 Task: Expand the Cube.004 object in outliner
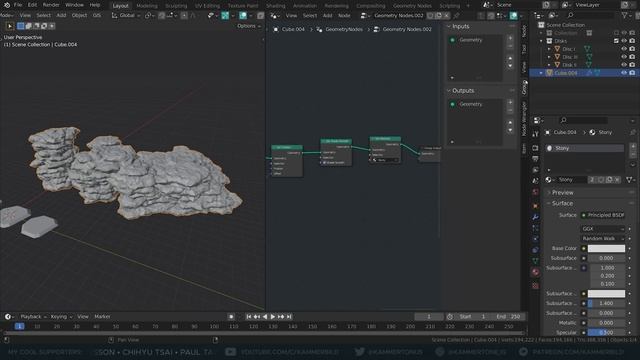(541, 73)
